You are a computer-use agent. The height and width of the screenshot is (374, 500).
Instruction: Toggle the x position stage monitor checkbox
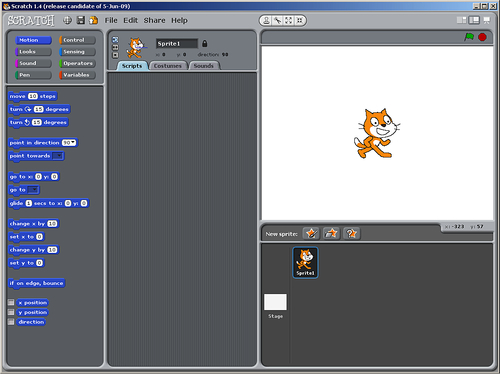11,302
